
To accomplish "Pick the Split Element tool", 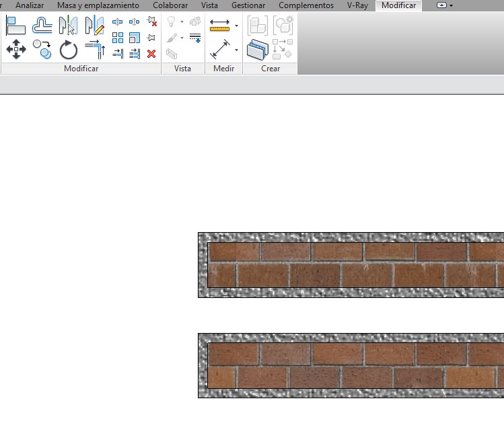I will click(x=118, y=22).
